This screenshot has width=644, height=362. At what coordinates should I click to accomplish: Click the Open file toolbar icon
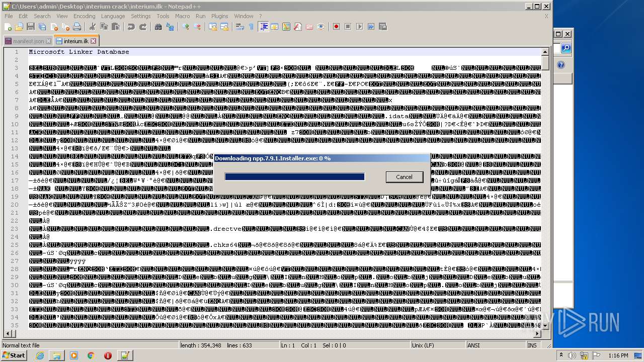tap(19, 27)
